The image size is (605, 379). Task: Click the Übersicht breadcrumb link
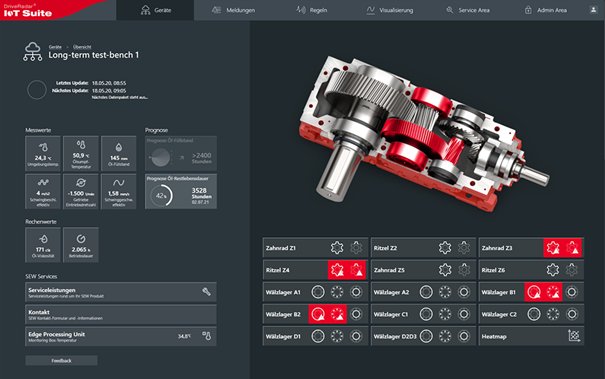(82, 47)
